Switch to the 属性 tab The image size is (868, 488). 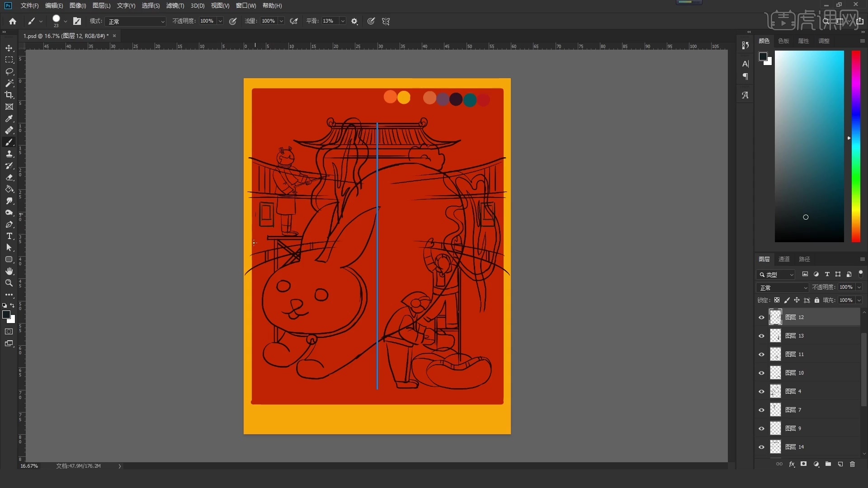tap(803, 41)
